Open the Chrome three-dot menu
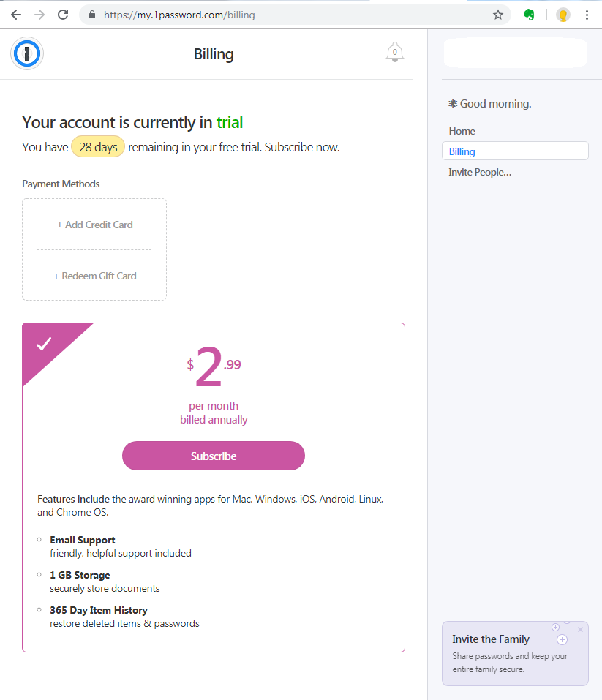Image resolution: width=602 pixels, height=700 pixels. pyautogui.click(x=587, y=15)
